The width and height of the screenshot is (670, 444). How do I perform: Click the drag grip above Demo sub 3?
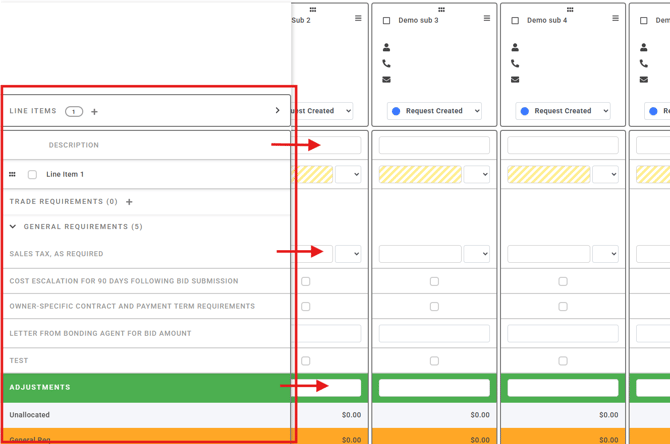pos(441,9)
